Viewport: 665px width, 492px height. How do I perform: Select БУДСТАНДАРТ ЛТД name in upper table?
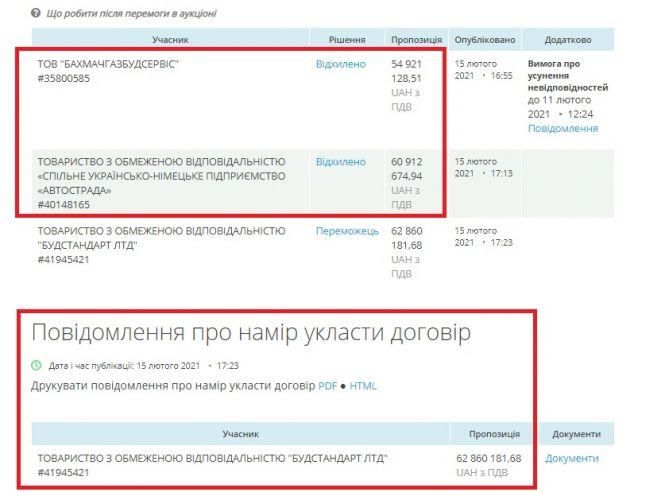point(161,238)
